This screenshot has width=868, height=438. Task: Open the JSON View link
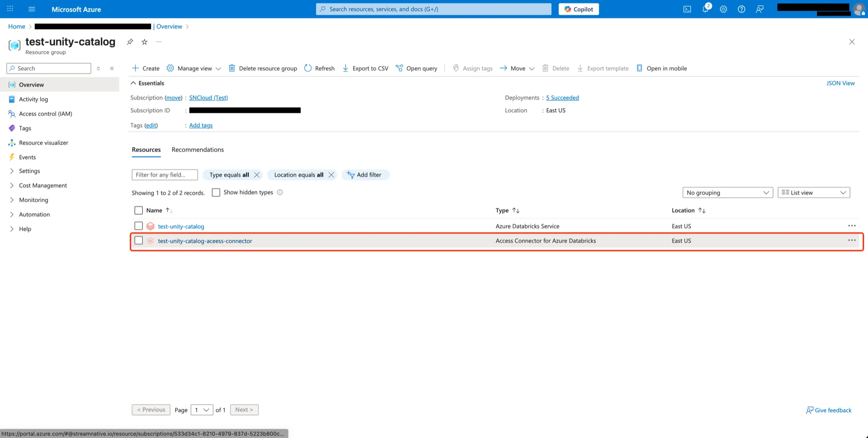point(840,83)
